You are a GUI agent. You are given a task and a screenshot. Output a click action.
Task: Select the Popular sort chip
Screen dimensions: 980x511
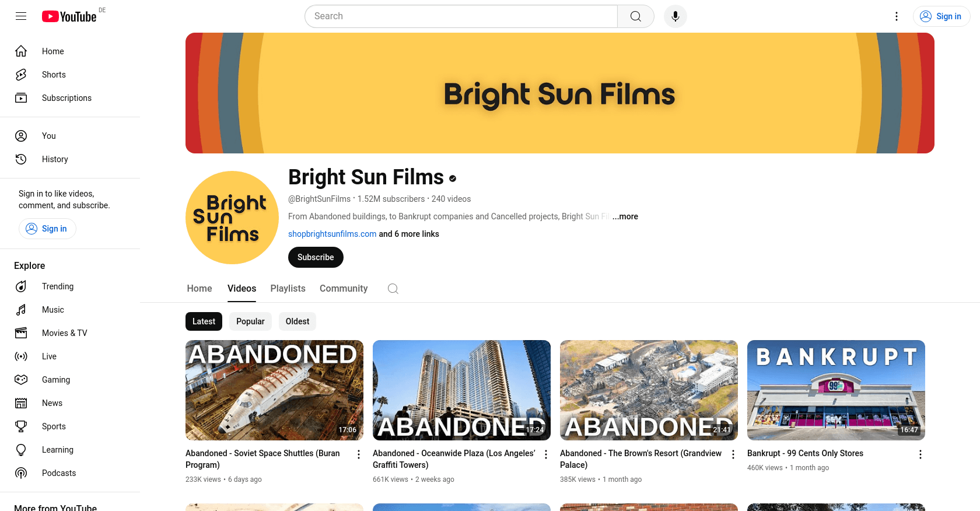tap(250, 321)
